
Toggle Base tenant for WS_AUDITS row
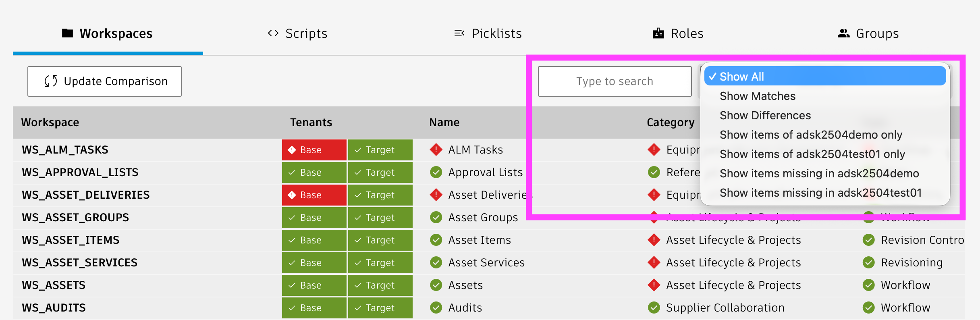(314, 308)
